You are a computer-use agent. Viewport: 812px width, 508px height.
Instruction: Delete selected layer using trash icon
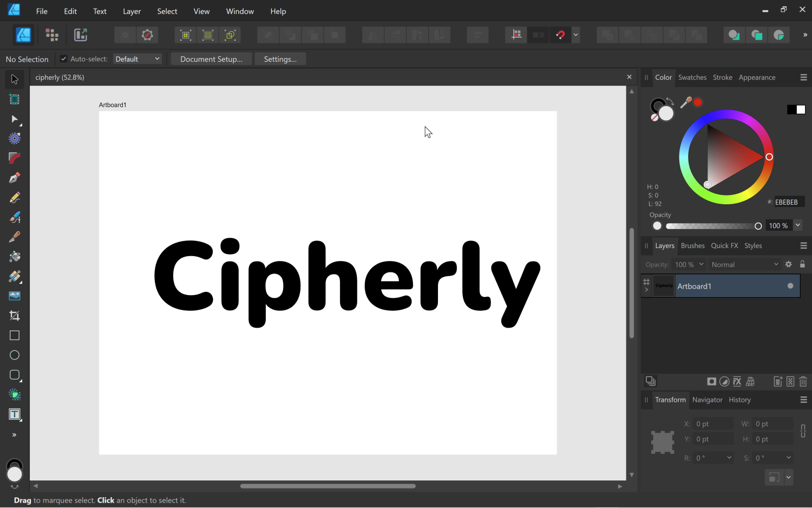point(803,381)
